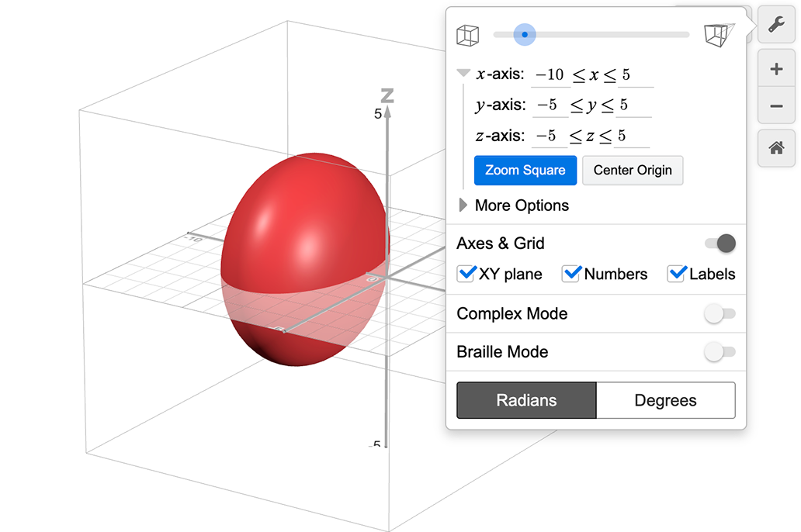Click the x-axis minimum field showing −10
Viewport: 801px width, 532px height.
click(550, 75)
